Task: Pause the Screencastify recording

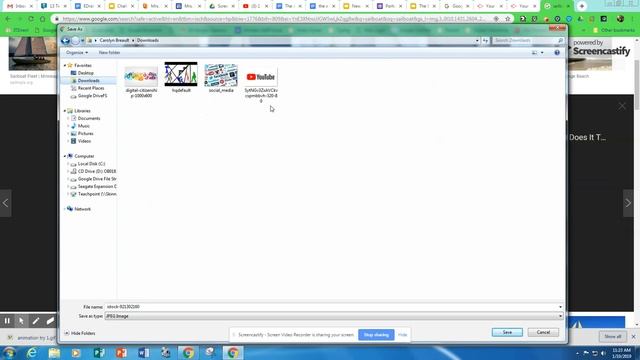Action: (7, 321)
